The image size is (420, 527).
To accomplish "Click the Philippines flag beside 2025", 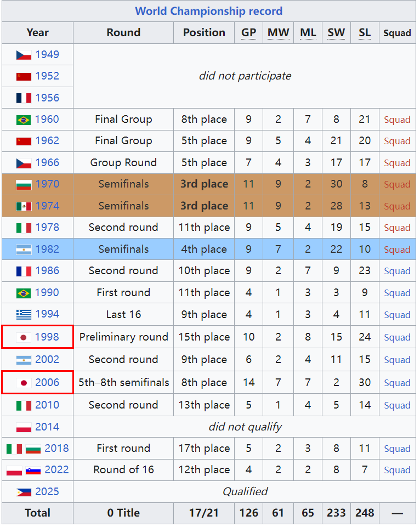I will [24, 492].
